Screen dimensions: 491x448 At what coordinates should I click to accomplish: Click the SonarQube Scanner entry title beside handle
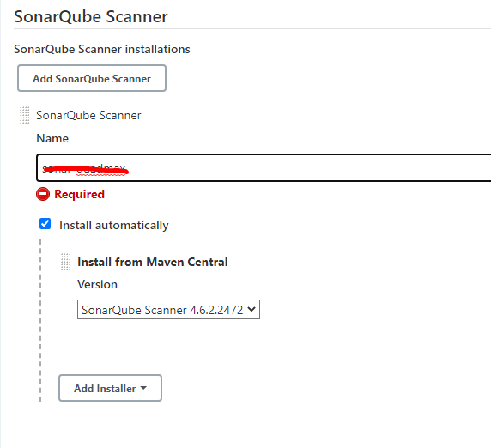[88, 115]
